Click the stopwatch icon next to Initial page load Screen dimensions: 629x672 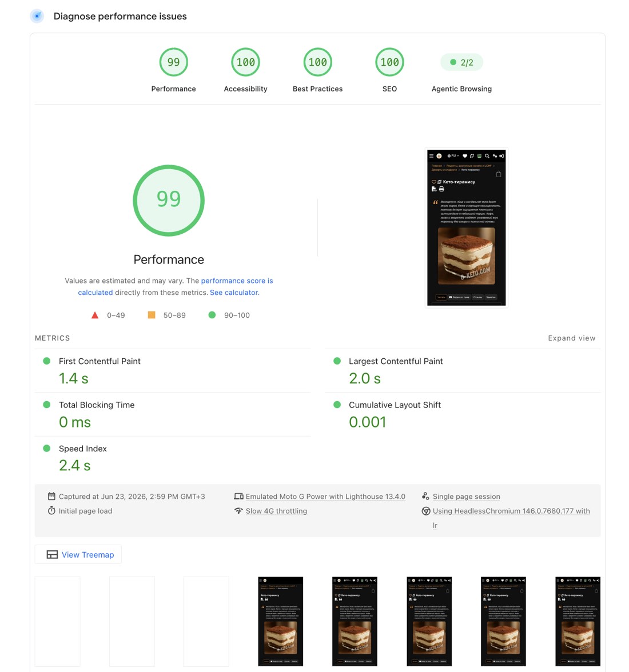[51, 511]
